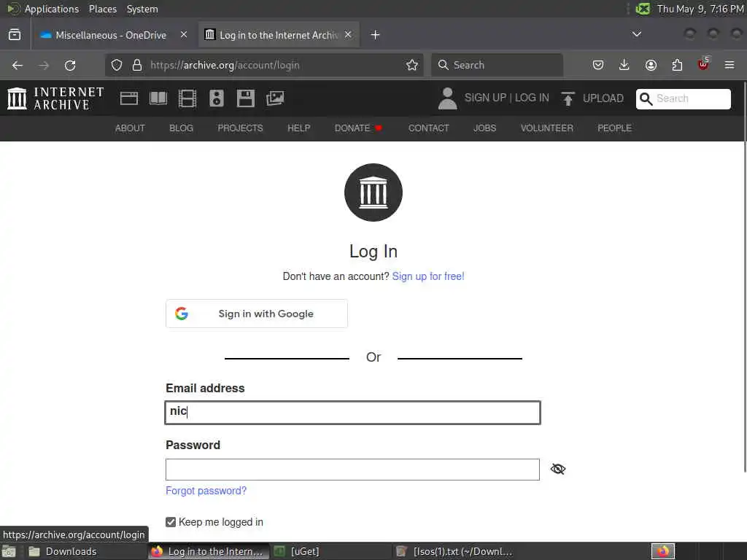Click the Firefox icon in the bottom panel tray

tap(663, 551)
